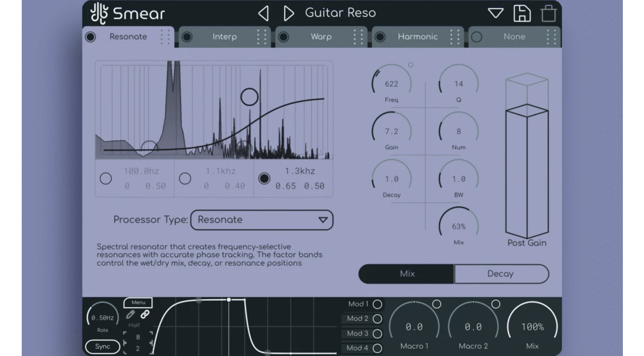The height and width of the screenshot is (356, 644).
Task: Delete the preset with the trash icon
Action: coord(548,13)
